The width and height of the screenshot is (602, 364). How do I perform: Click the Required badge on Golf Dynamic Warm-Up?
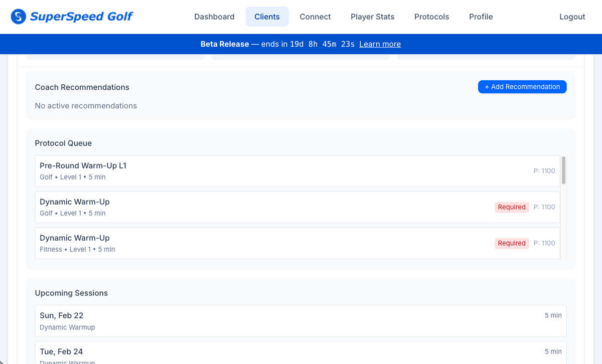point(511,207)
